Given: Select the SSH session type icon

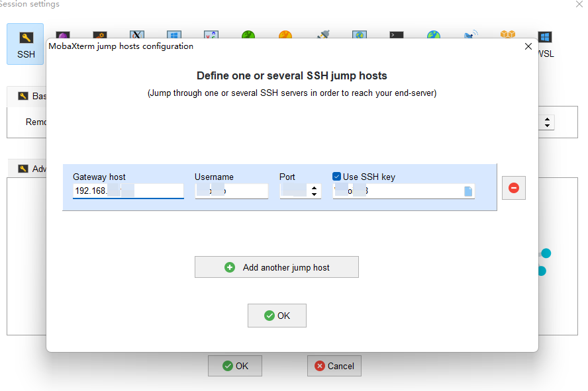Looking at the screenshot, I should tap(25, 44).
